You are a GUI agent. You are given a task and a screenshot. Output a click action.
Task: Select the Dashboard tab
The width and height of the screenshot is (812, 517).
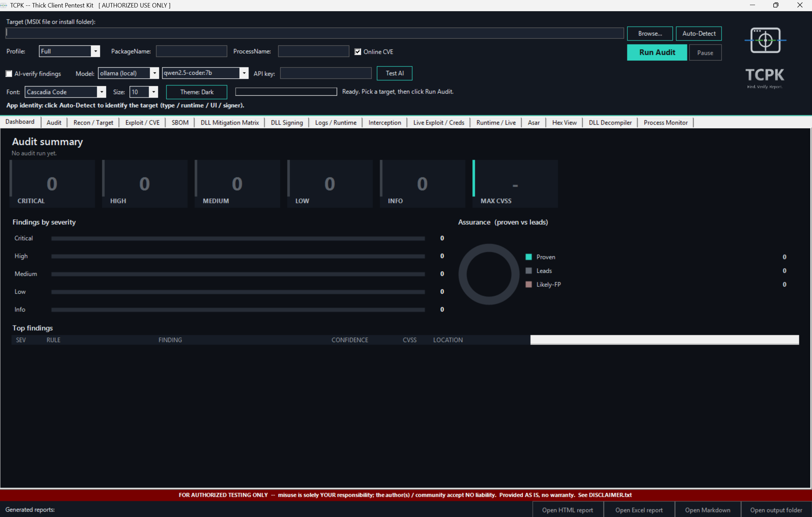(x=20, y=122)
